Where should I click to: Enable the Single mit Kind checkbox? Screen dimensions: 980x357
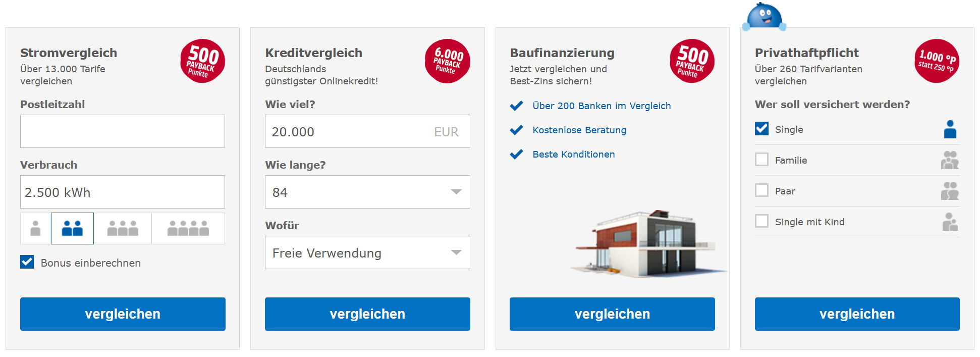(x=761, y=221)
